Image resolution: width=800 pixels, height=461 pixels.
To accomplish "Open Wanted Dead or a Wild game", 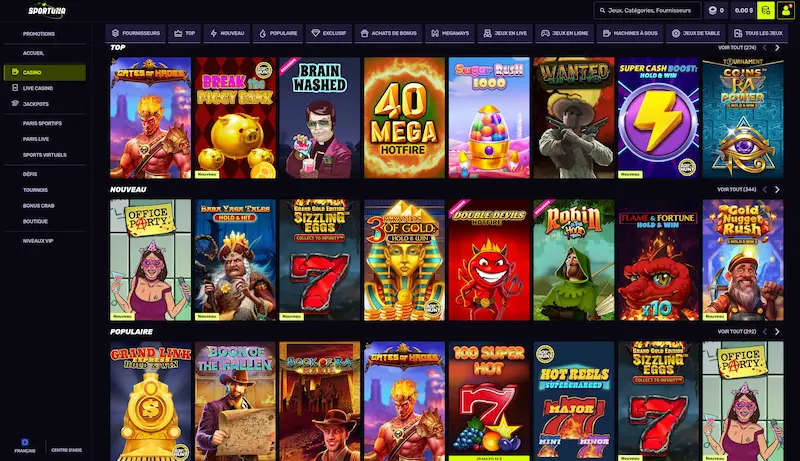I will pyautogui.click(x=574, y=118).
